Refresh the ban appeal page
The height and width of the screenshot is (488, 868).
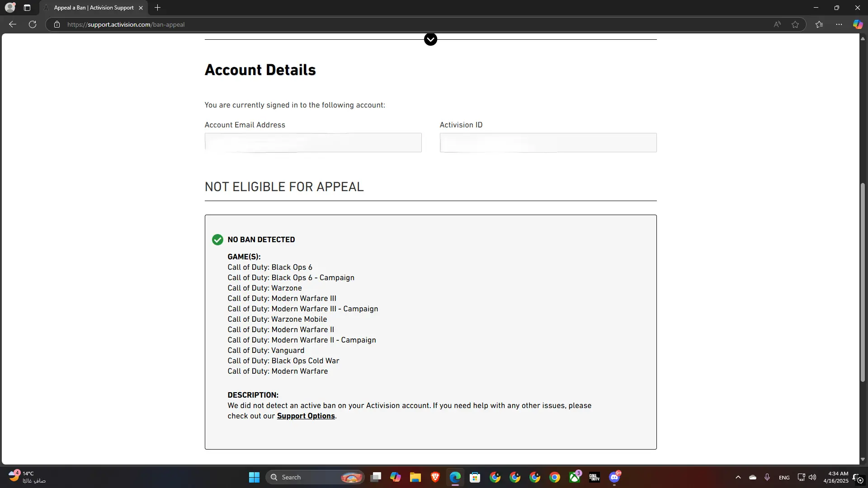33,24
